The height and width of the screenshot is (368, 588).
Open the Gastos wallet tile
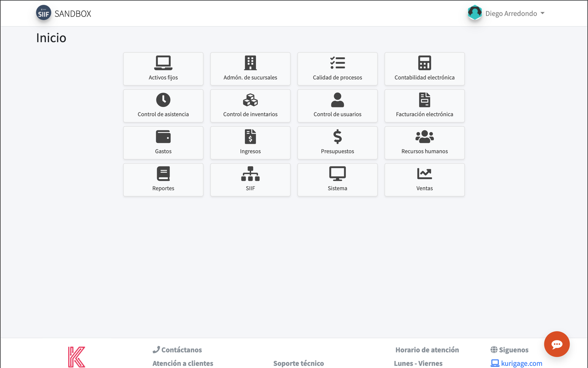pos(163,143)
